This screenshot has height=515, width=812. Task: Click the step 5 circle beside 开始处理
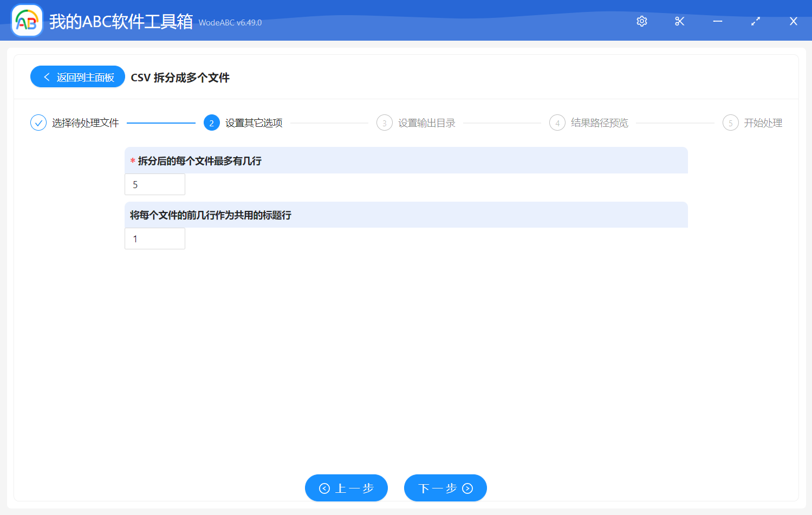(730, 123)
